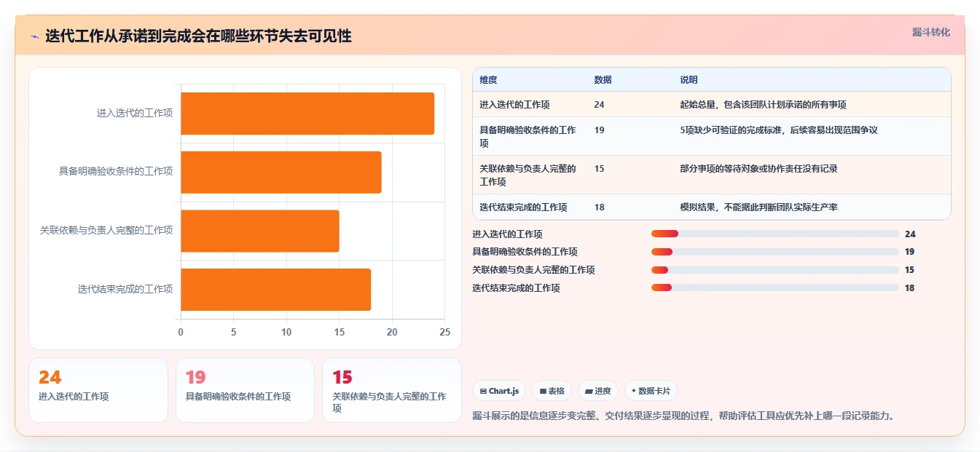The width and height of the screenshot is (980, 452).
Task: Click the 说明 column header
Action: [689, 80]
